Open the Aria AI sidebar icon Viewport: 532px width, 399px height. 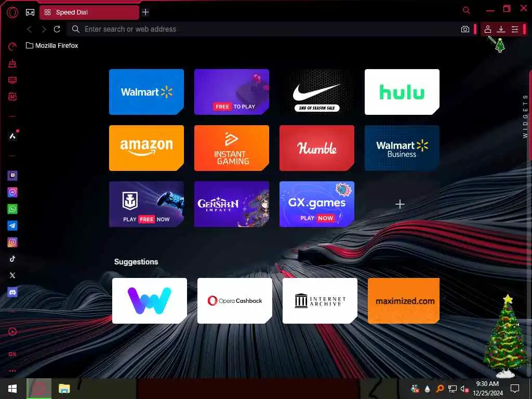click(x=12, y=136)
